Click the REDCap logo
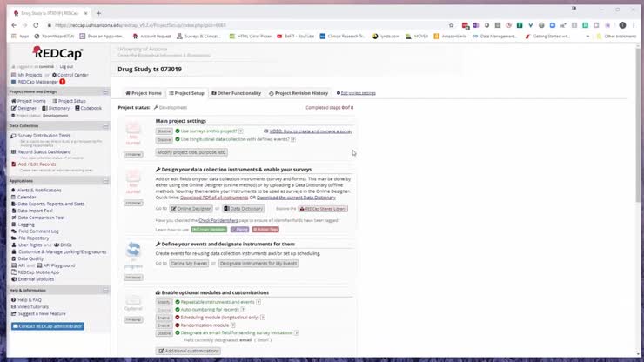This screenshot has width=644, height=362. pos(58,53)
